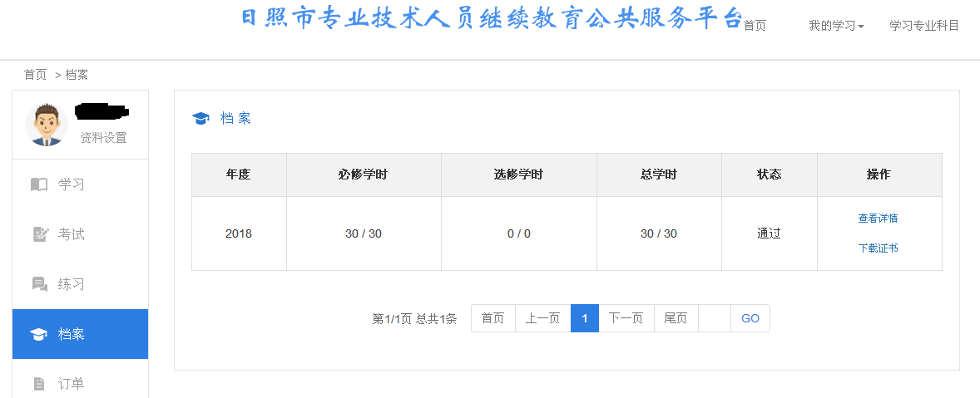Open 资料设置 under the user name
The width and height of the screenshot is (980, 398).
coord(103,138)
